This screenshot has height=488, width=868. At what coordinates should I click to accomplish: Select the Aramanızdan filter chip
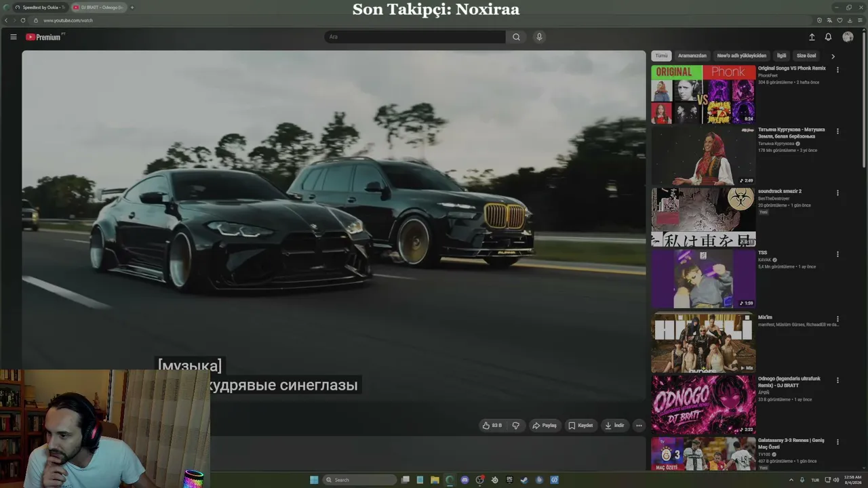692,56
